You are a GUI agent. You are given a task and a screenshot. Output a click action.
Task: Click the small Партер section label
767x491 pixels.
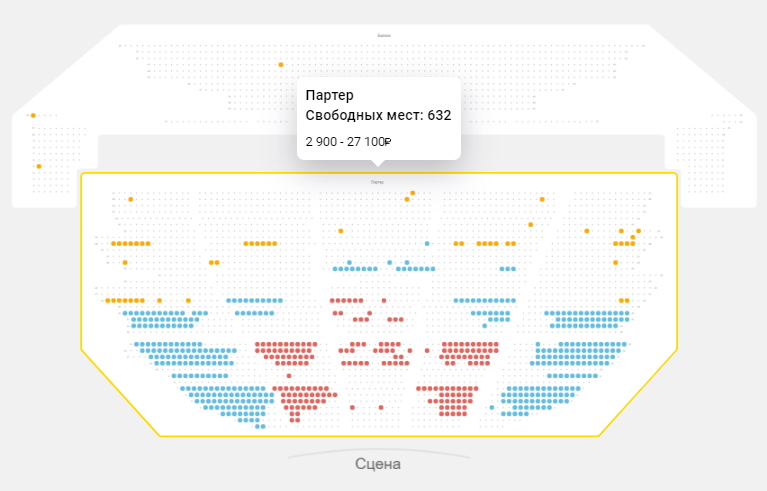(x=377, y=182)
